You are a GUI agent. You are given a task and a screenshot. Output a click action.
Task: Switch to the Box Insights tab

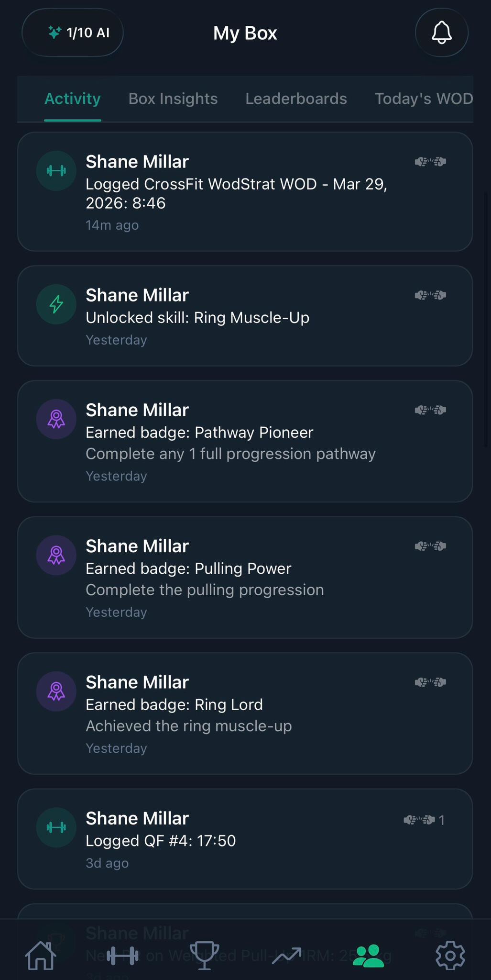(x=173, y=99)
